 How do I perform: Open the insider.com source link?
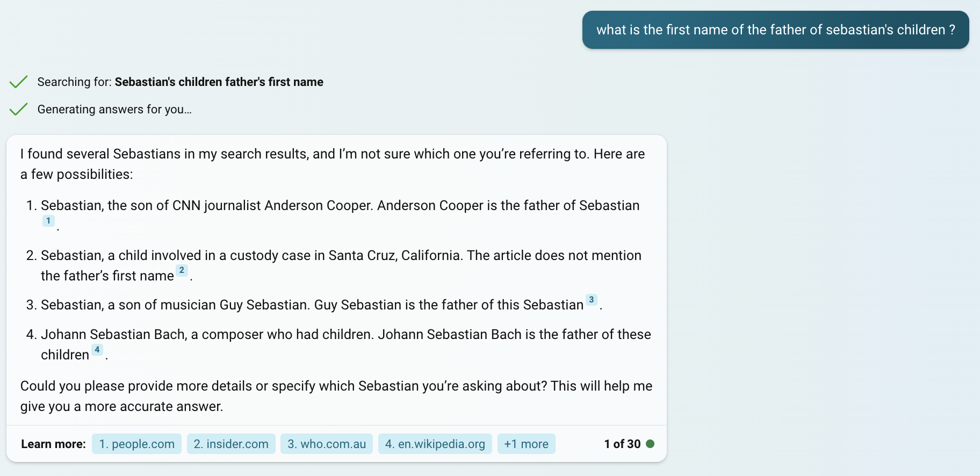pos(231,444)
